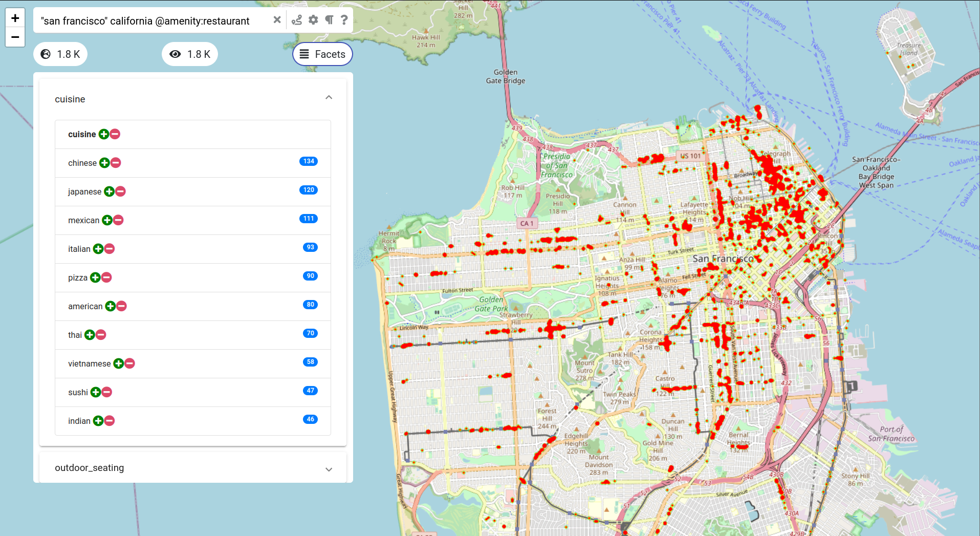This screenshot has height=536, width=980.
Task: Select the thai cuisine row
Action: pyautogui.click(x=75, y=335)
